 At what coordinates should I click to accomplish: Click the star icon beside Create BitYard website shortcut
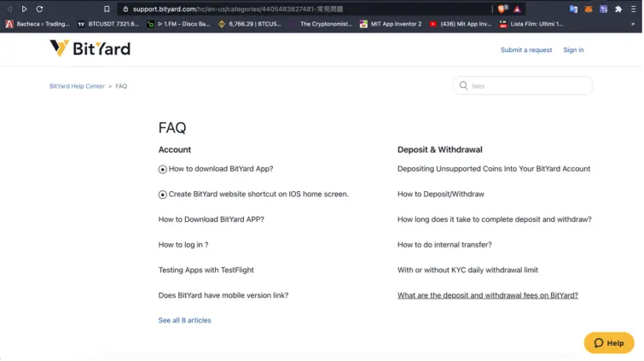[163, 195]
